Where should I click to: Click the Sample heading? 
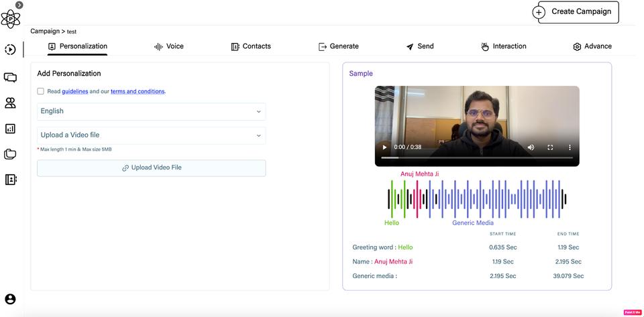(361, 74)
